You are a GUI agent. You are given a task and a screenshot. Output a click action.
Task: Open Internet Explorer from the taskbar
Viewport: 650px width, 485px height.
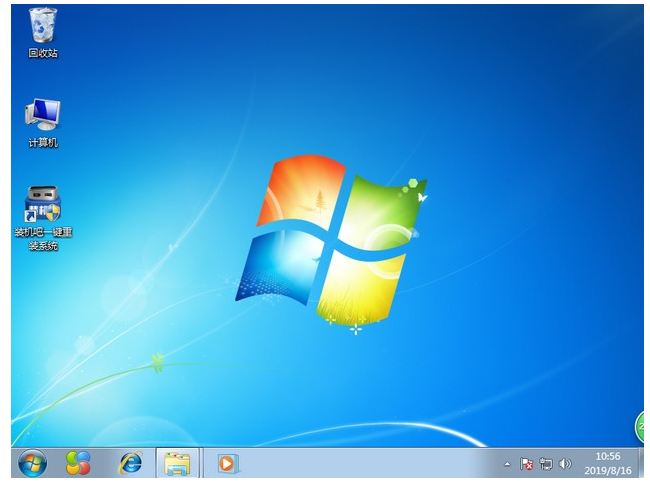click(131, 463)
